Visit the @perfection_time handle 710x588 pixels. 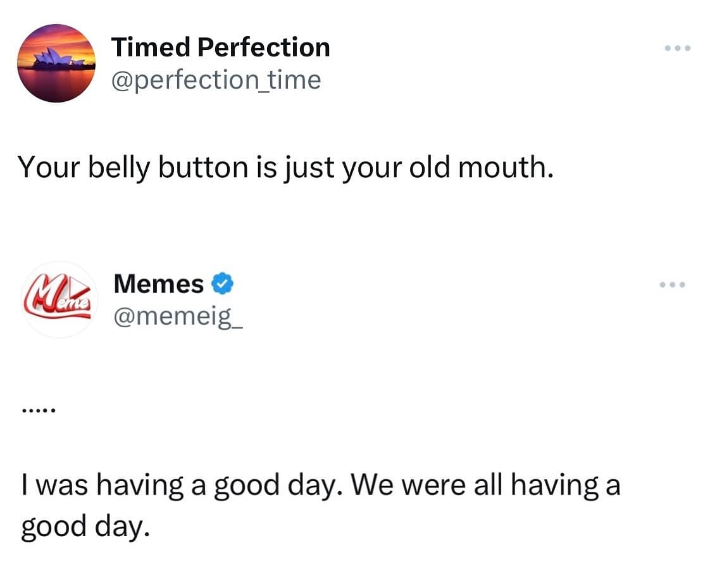click(x=216, y=80)
